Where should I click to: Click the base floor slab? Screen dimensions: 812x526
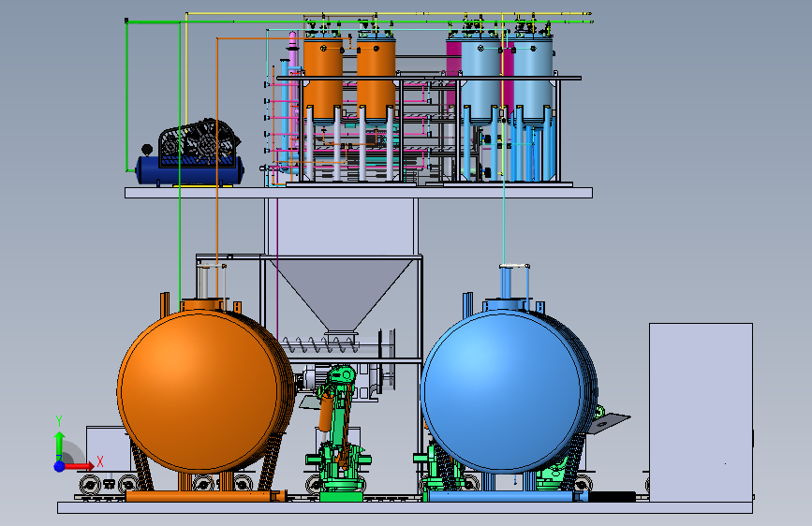click(405, 507)
